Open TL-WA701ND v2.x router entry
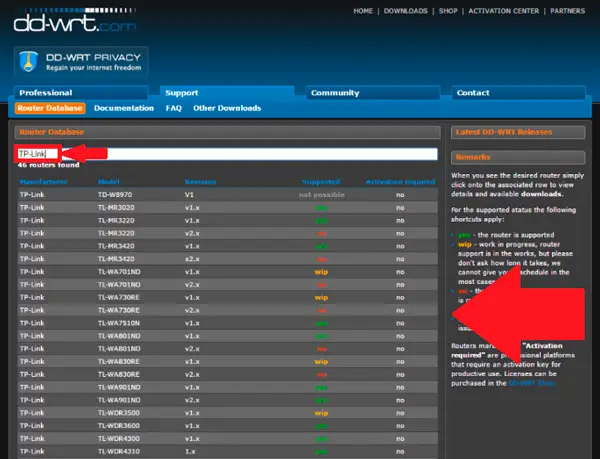600x459 pixels. 227,285
